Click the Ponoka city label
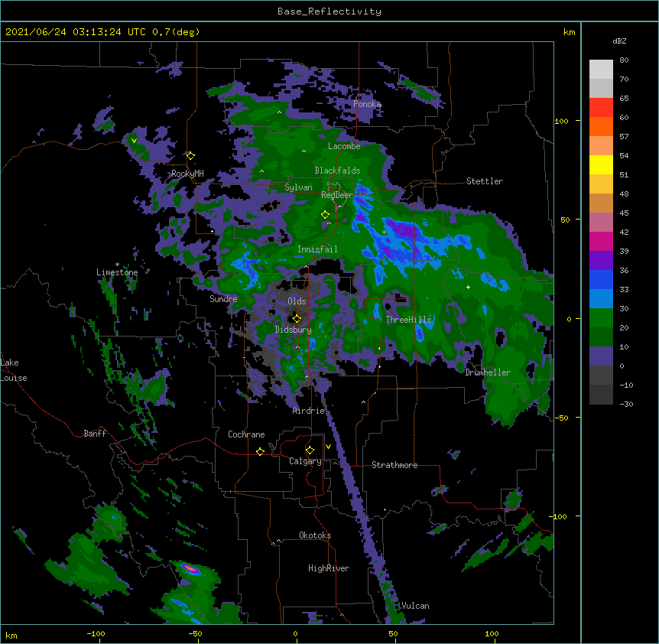 [367, 104]
